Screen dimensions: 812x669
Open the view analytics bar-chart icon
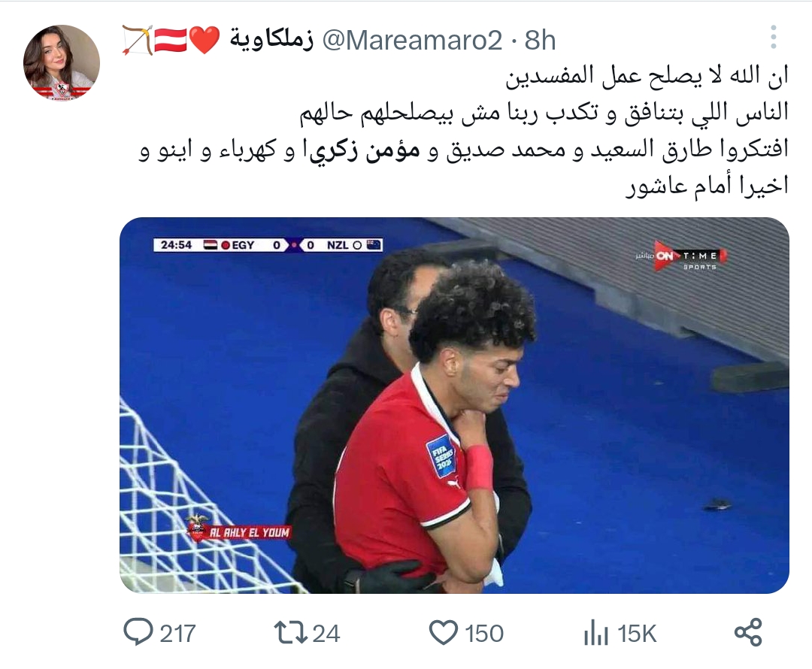pyautogui.click(x=595, y=633)
